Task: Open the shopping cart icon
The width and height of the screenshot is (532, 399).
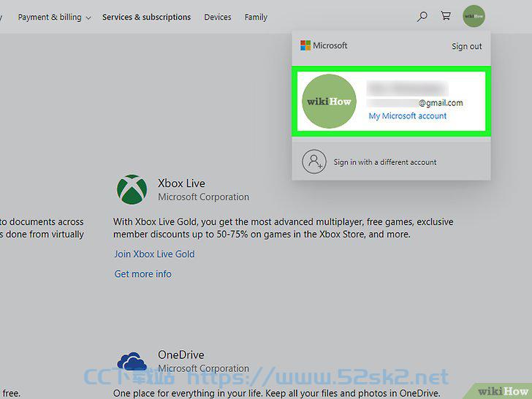Action: click(446, 15)
